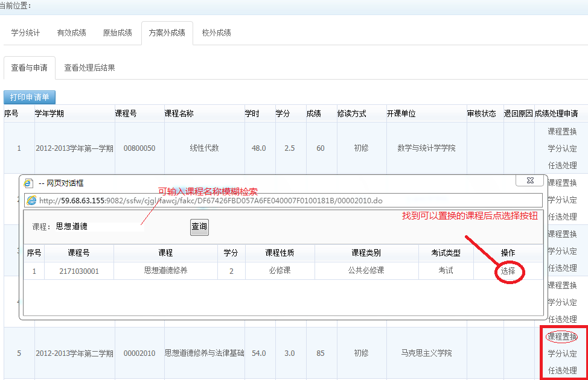Click the IE icon in dialog title bar
The height and width of the screenshot is (380, 588).
coord(28,182)
